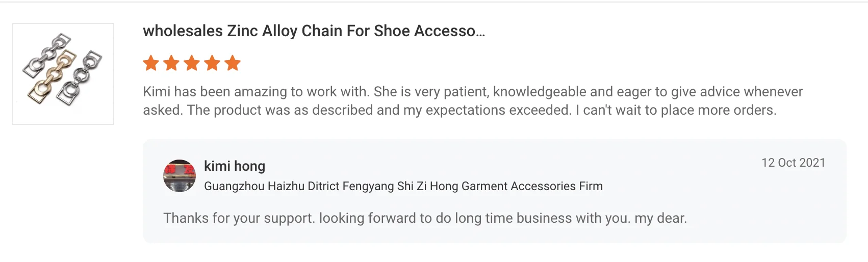This screenshot has height=262, width=868.
Task: Expand the truncated title ellipsis
Action: pyautogui.click(x=480, y=32)
